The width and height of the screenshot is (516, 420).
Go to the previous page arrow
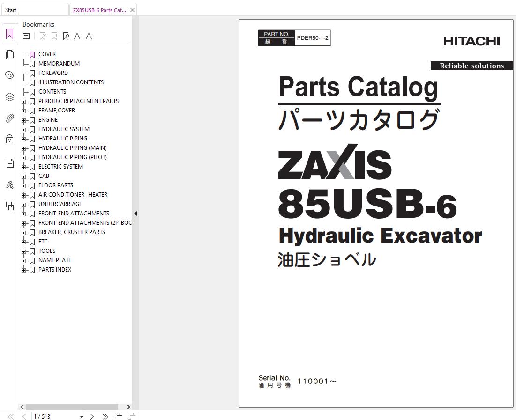[24, 416]
